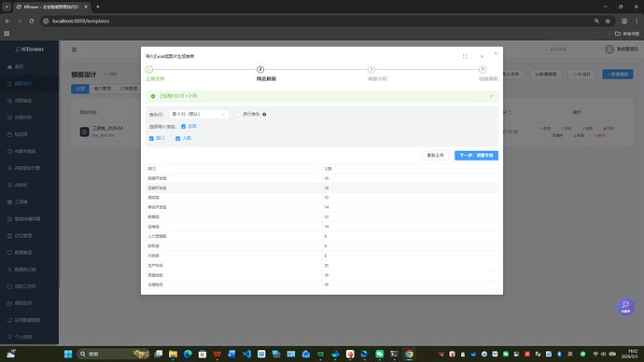Screen dimensions: 644x362
Task: Close the import dialog with inner X icon
Action: (482, 56)
